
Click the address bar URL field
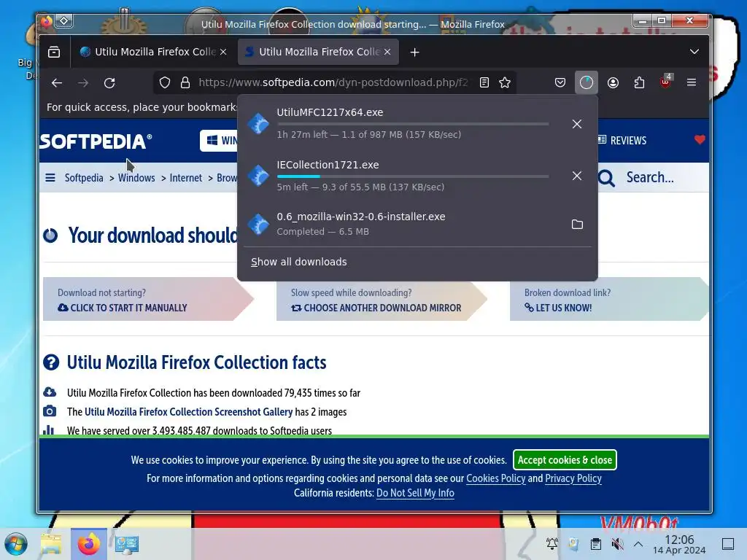(333, 83)
